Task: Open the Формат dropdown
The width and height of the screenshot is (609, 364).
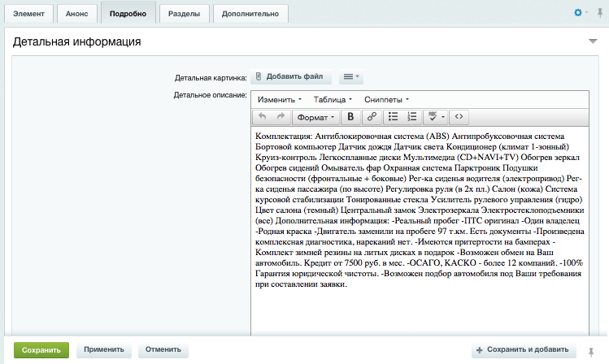Action: [x=316, y=116]
